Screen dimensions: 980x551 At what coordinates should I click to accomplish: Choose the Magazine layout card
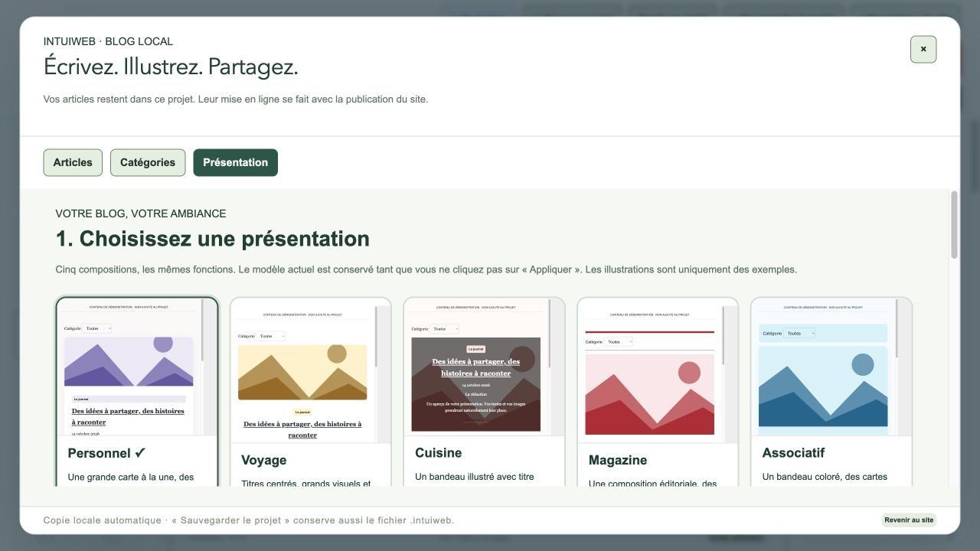click(x=658, y=392)
